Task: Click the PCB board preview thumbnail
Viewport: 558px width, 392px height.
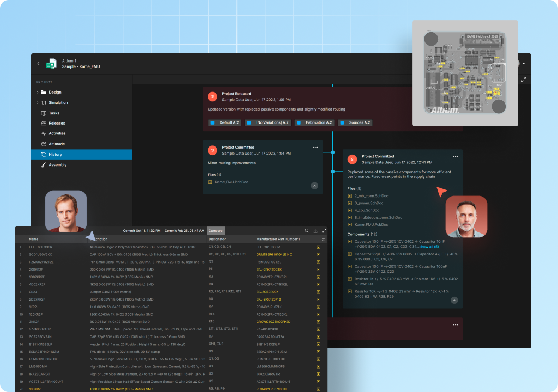Action: (464, 73)
